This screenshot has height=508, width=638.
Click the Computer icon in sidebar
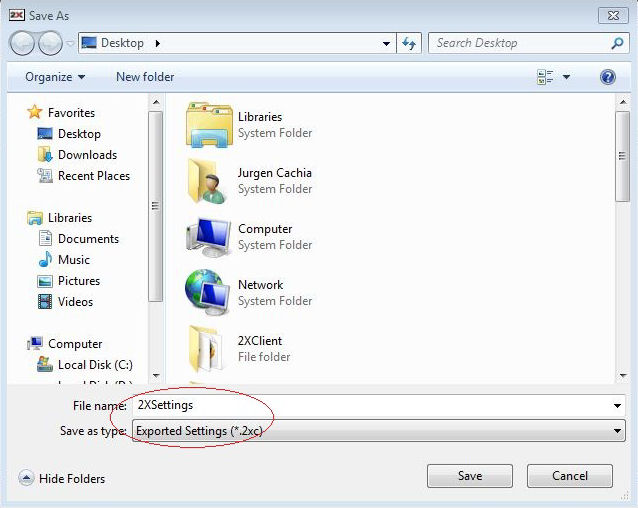pyautogui.click(x=35, y=344)
